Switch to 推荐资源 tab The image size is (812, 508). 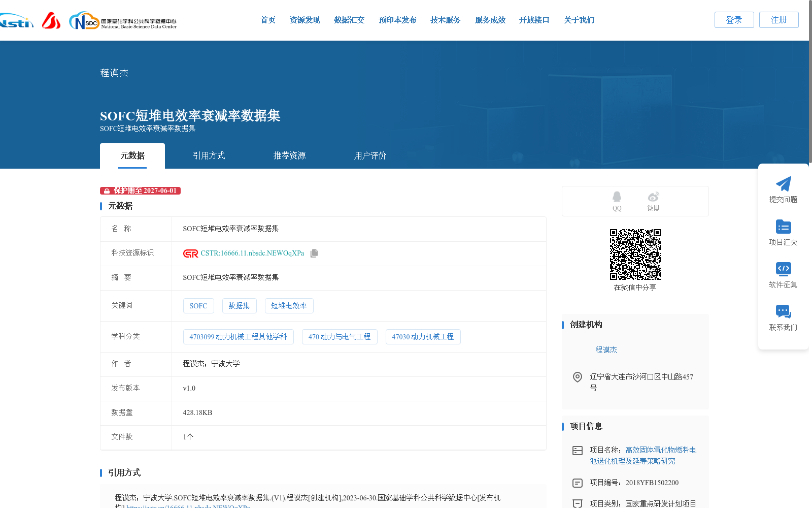click(290, 156)
